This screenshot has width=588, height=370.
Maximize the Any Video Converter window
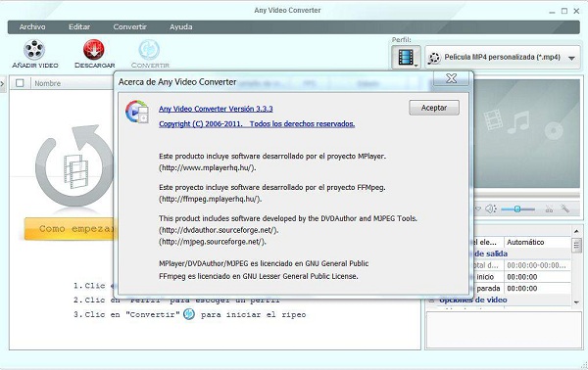(564, 11)
